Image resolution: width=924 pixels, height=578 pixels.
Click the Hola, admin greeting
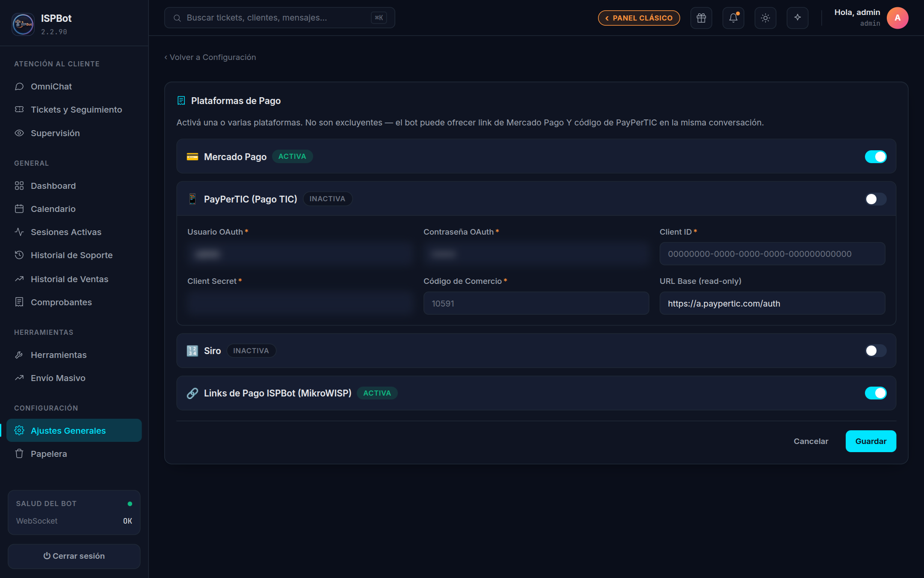857,12
